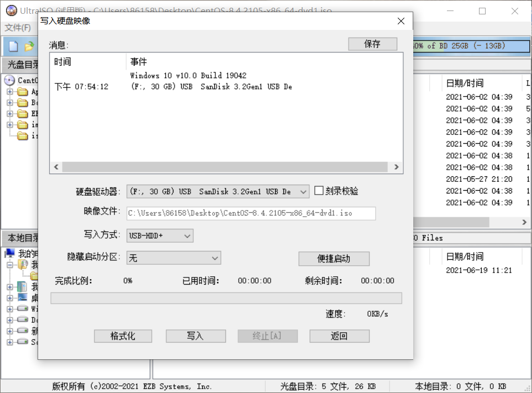Open the 写入方式 USB-HDD+ dropdown
This screenshot has height=393, width=532.
(160, 235)
